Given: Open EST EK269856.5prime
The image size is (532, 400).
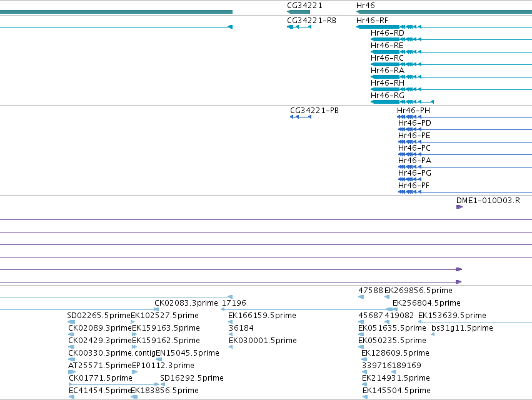Looking at the screenshot, I should pos(418,291).
